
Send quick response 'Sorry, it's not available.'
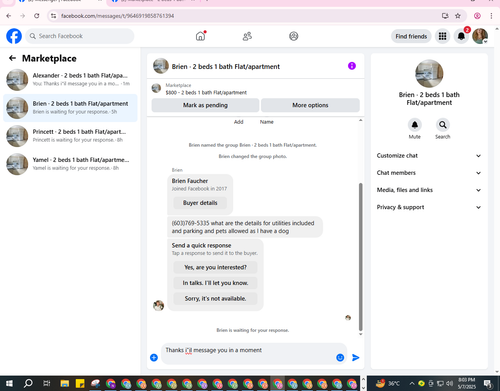(x=215, y=299)
